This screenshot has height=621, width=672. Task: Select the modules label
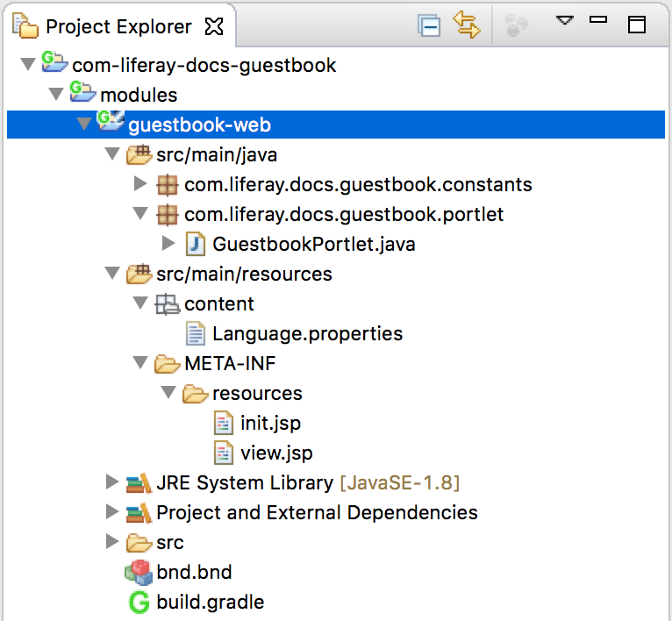tap(139, 95)
